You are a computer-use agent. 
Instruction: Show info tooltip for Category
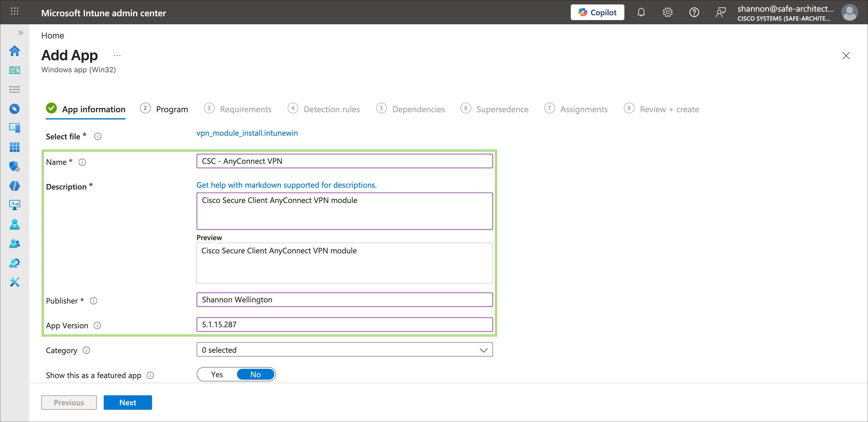tap(87, 350)
